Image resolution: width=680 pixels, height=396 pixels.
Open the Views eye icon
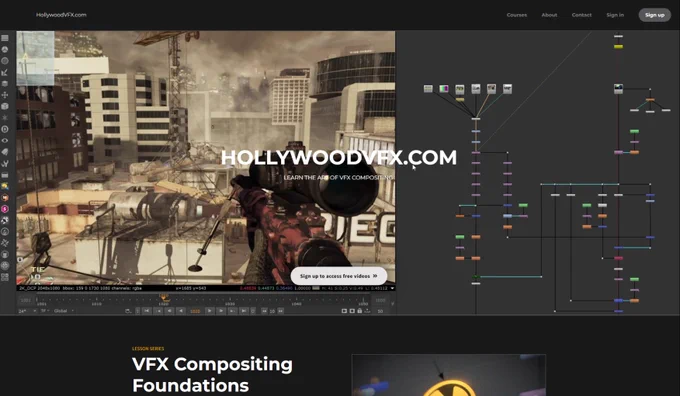click(x=5, y=141)
